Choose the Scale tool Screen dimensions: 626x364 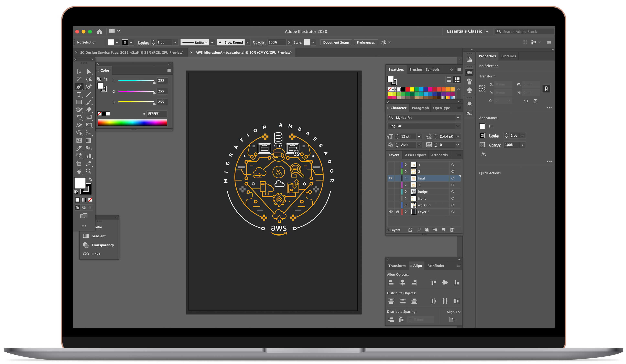pos(89,118)
